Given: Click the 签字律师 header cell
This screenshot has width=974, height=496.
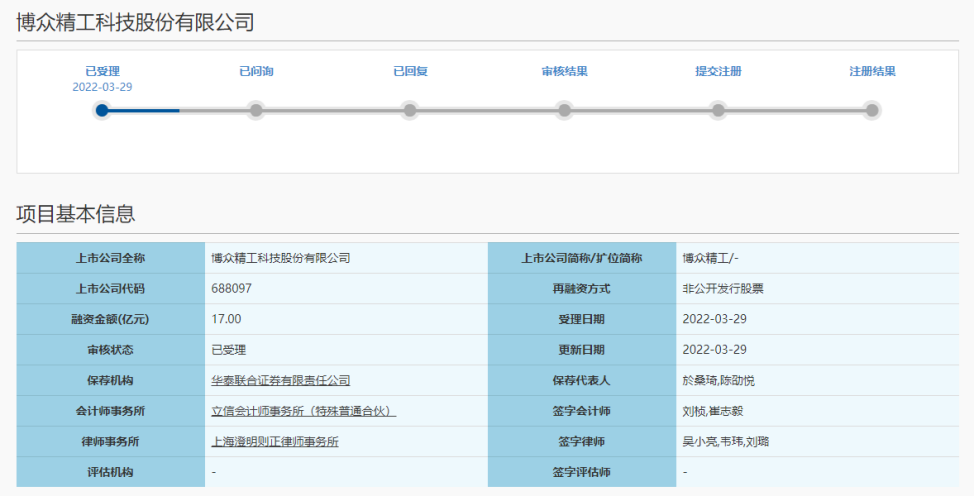Looking at the screenshot, I should [582, 441].
